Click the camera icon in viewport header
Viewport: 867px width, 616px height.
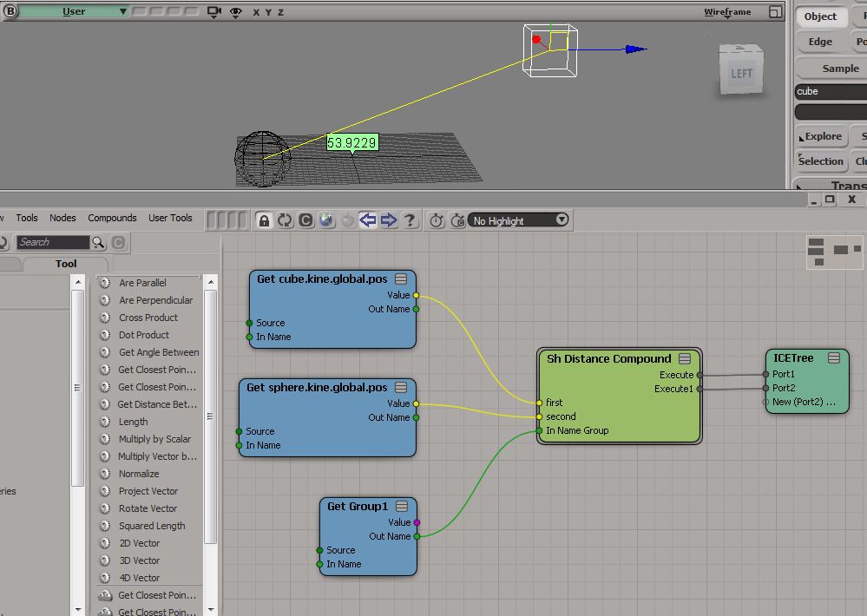[214, 12]
